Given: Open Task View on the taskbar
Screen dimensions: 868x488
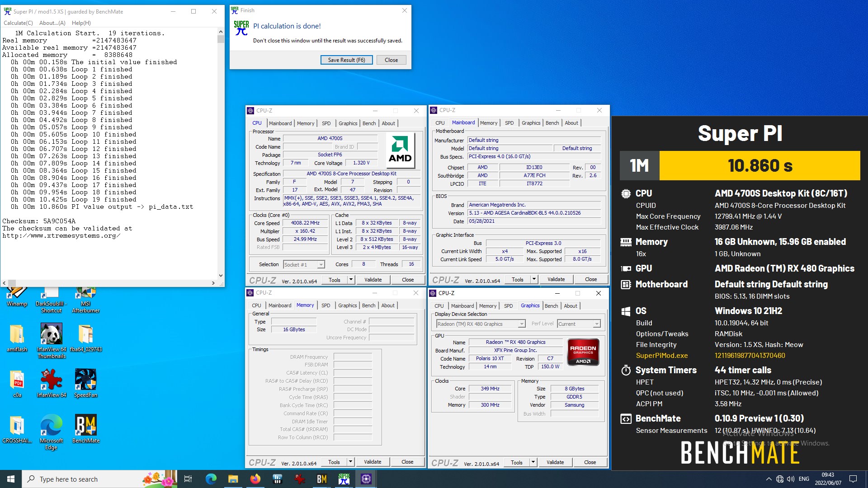Looking at the screenshot, I should click(188, 479).
